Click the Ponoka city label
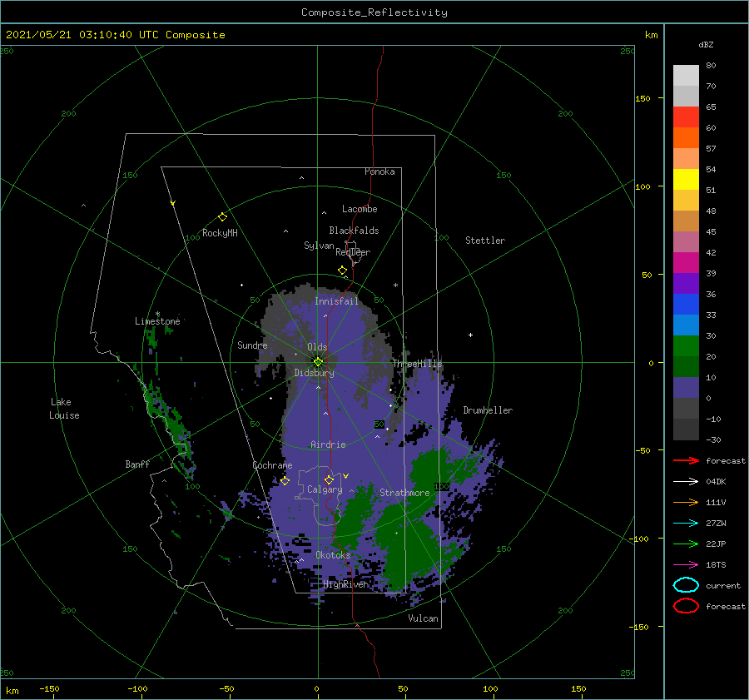The image size is (749, 700). [379, 171]
